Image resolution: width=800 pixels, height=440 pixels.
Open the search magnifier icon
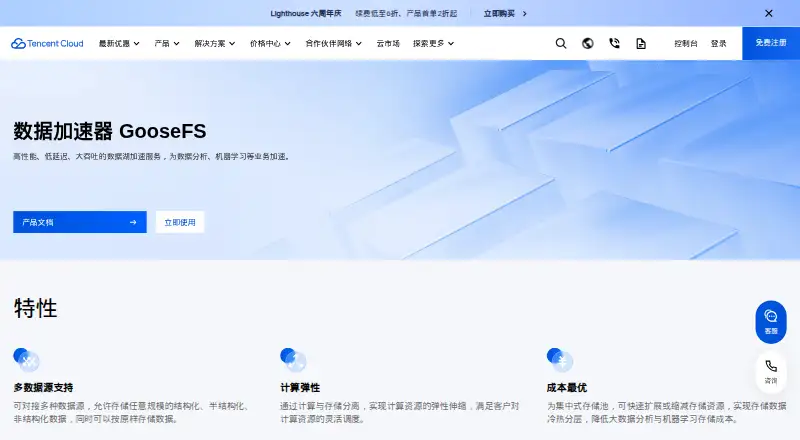pyautogui.click(x=561, y=43)
